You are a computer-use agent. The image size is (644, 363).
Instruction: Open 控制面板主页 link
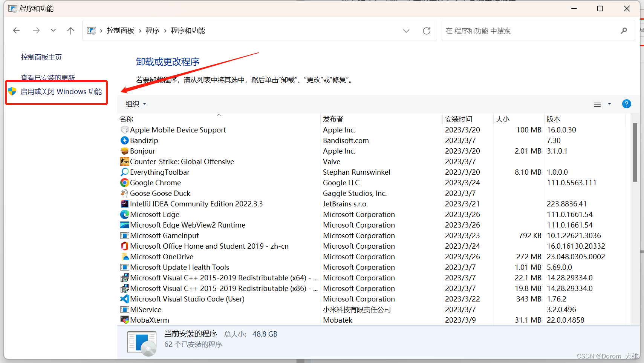pyautogui.click(x=41, y=57)
